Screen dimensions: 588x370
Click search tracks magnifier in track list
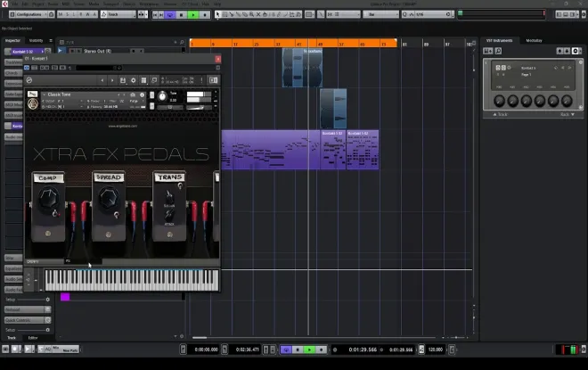point(182,43)
